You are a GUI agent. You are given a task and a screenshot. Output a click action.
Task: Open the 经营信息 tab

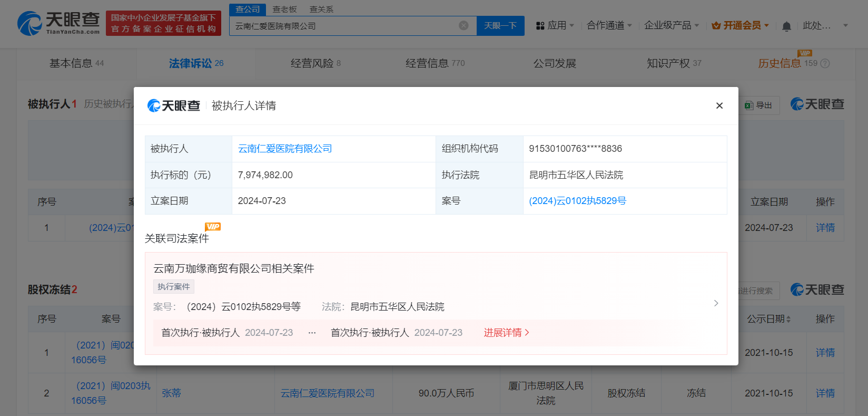pyautogui.click(x=435, y=63)
